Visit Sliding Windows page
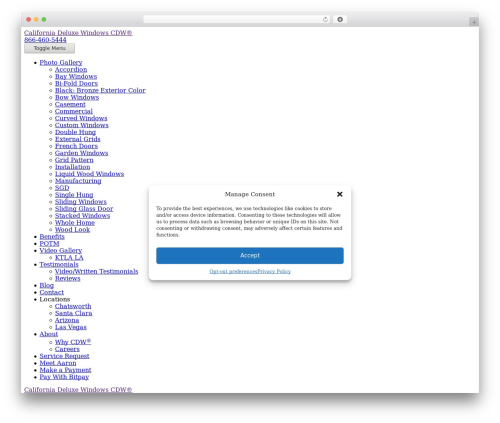The image size is (500, 423). [81, 202]
